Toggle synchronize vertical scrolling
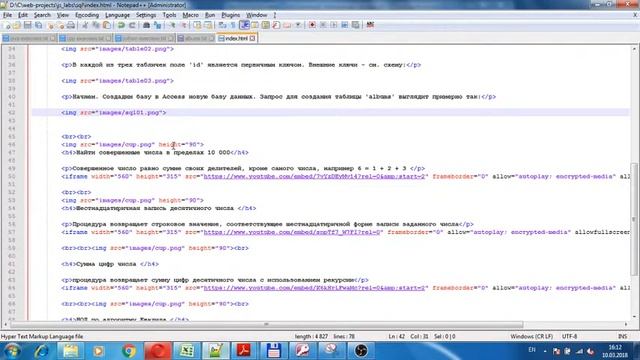This screenshot has width=640, height=360. 197,25
